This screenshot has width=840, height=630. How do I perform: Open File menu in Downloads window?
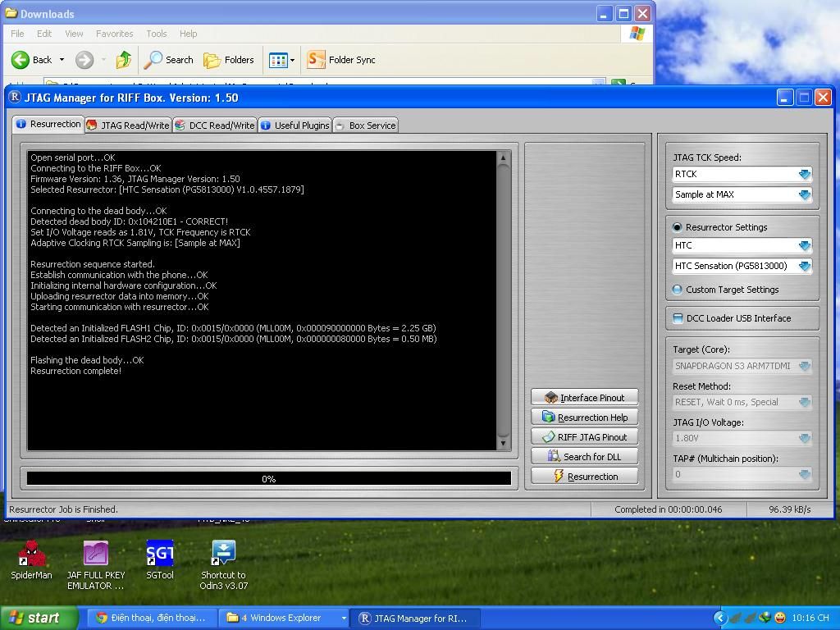point(17,34)
